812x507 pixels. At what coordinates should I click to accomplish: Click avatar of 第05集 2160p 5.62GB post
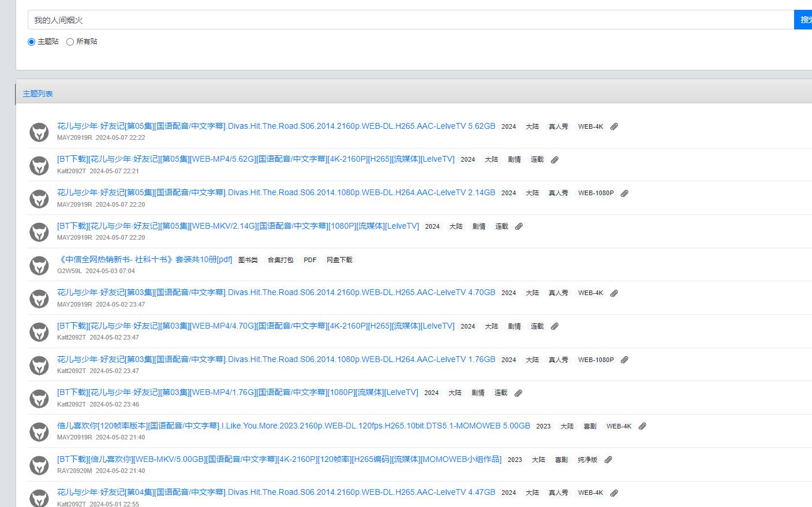[x=39, y=132]
